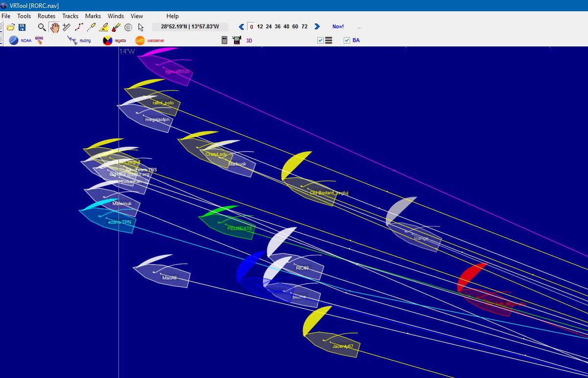This screenshot has width=588, height=378.
Task: Toggle the BA checkbox
Action: point(347,41)
